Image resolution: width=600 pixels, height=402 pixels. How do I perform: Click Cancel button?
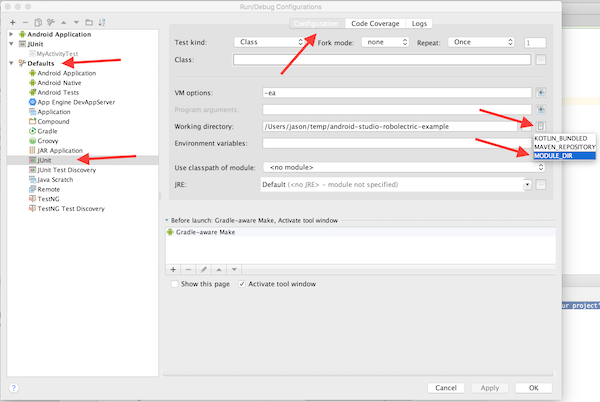446,388
